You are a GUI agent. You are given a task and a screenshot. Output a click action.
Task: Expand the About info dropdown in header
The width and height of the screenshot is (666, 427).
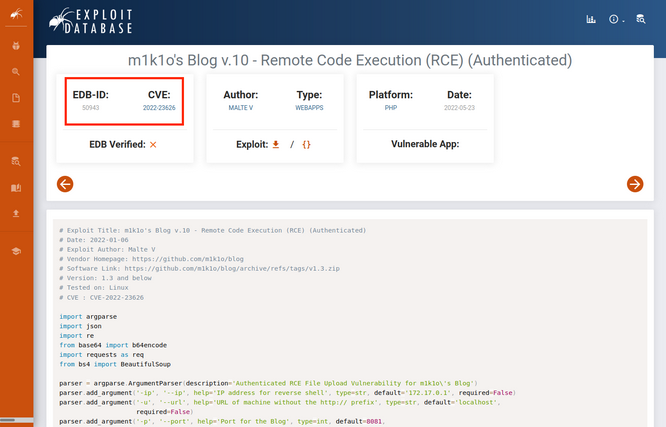click(x=616, y=19)
